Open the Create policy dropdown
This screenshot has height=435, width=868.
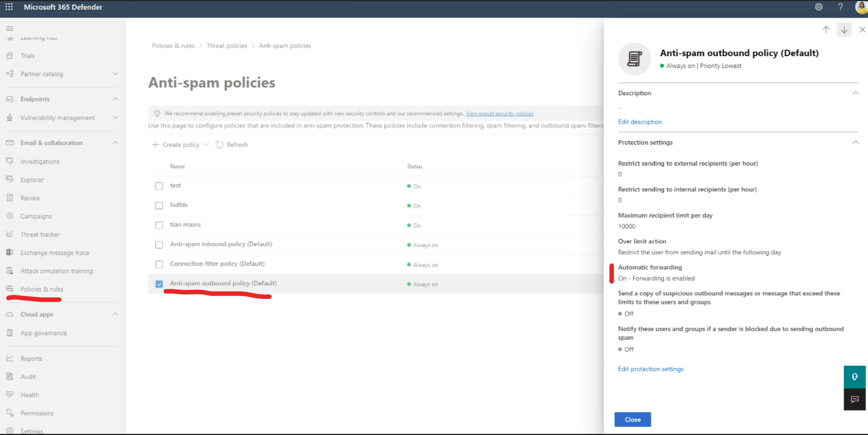[x=180, y=145]
